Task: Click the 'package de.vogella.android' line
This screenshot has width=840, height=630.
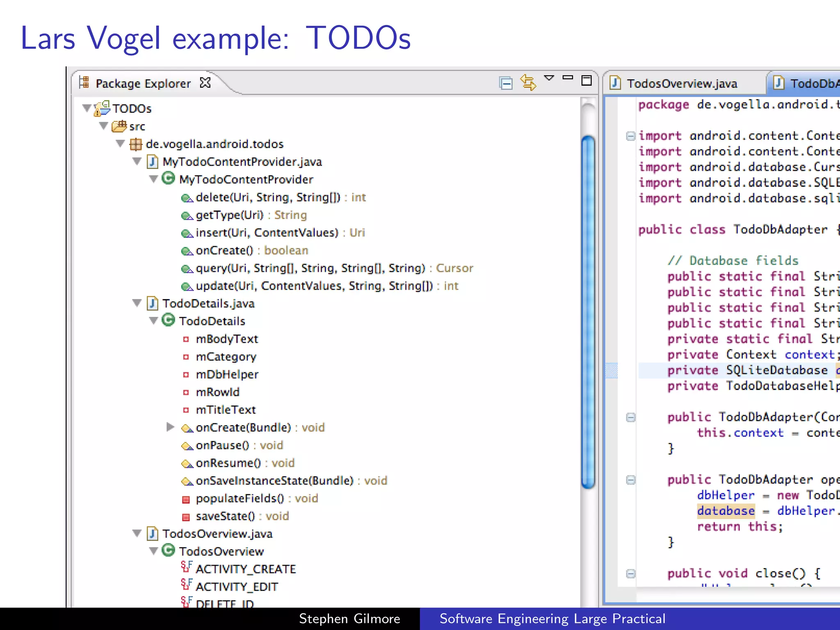Action: tap(739, 105)
